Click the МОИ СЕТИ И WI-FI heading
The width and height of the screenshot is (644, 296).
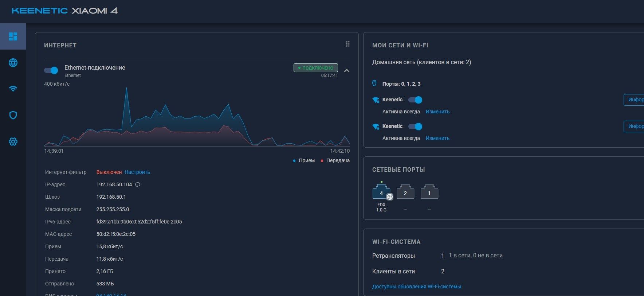[400, 45]
